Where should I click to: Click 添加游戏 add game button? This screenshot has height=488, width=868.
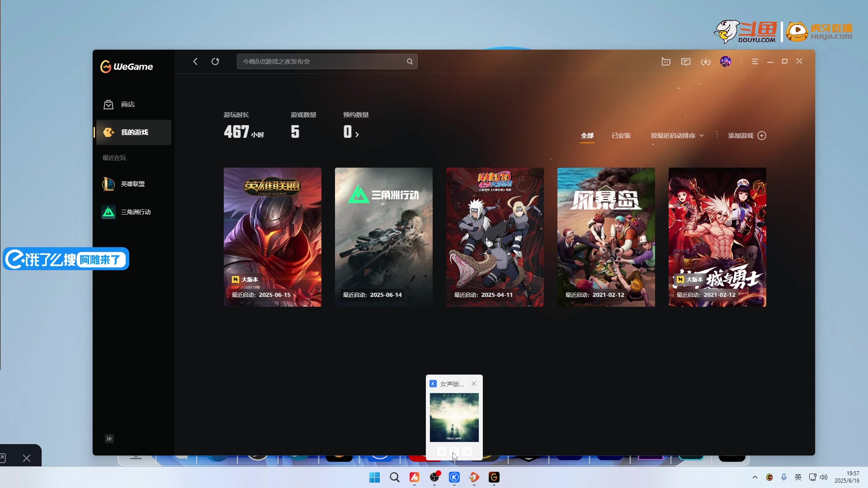pyautogui.click(x=747, y=136)
